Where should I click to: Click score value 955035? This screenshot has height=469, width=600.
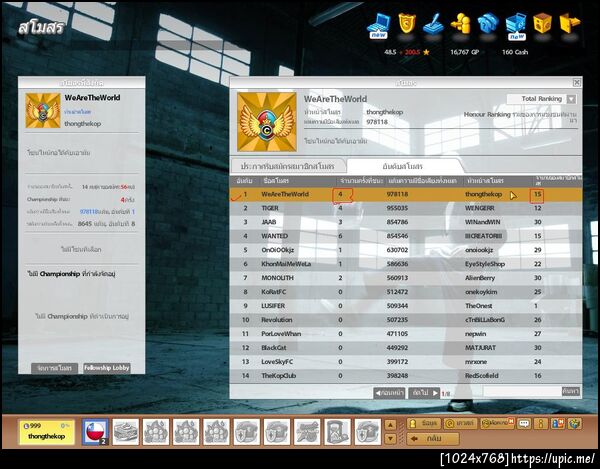[397, 208]
